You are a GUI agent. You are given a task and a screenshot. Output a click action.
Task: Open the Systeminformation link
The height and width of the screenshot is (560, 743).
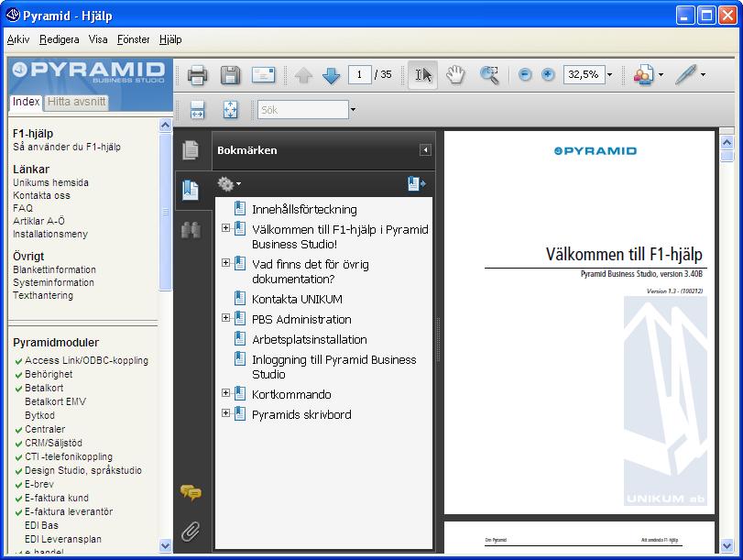point(53,282)
